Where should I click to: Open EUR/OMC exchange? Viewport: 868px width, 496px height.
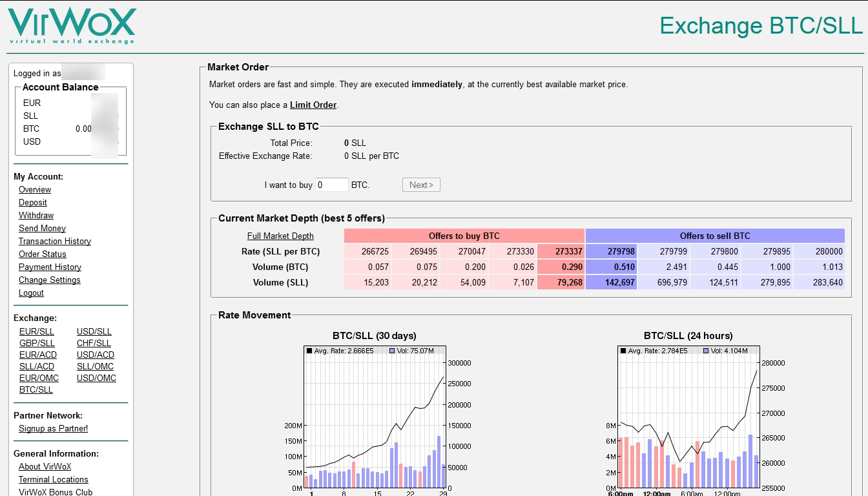tap(39, 378)
